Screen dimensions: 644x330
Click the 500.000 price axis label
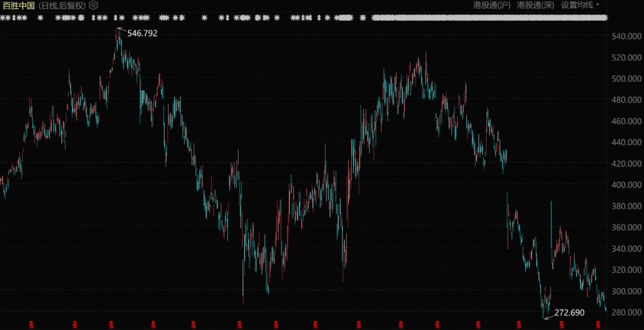click(627, 79)
